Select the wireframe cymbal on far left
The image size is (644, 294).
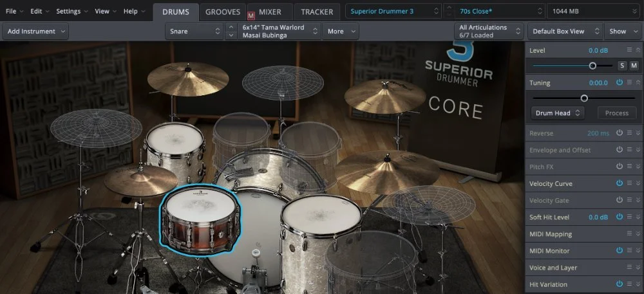[96, 128]
